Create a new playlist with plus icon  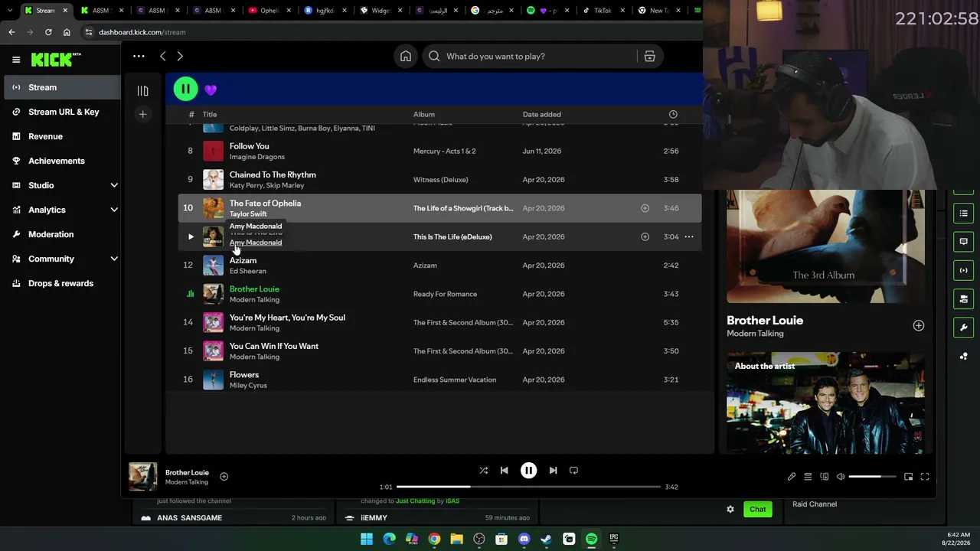coord(142,115)
